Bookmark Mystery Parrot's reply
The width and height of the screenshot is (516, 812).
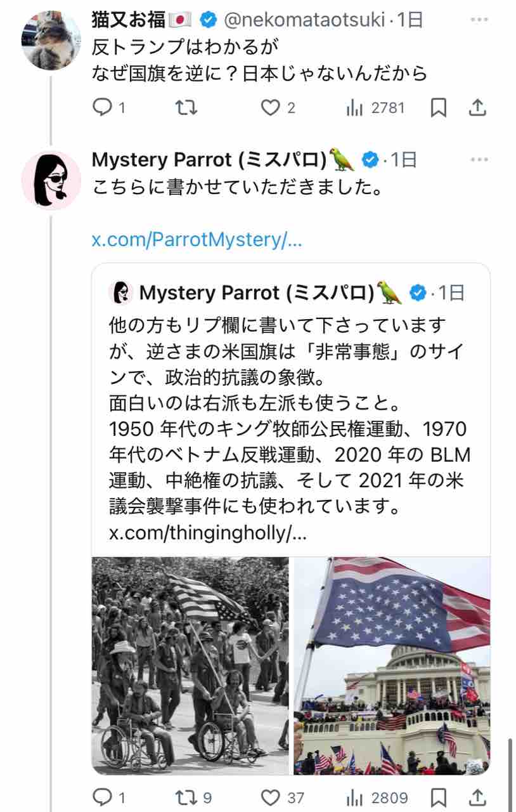tap(439, 798)
